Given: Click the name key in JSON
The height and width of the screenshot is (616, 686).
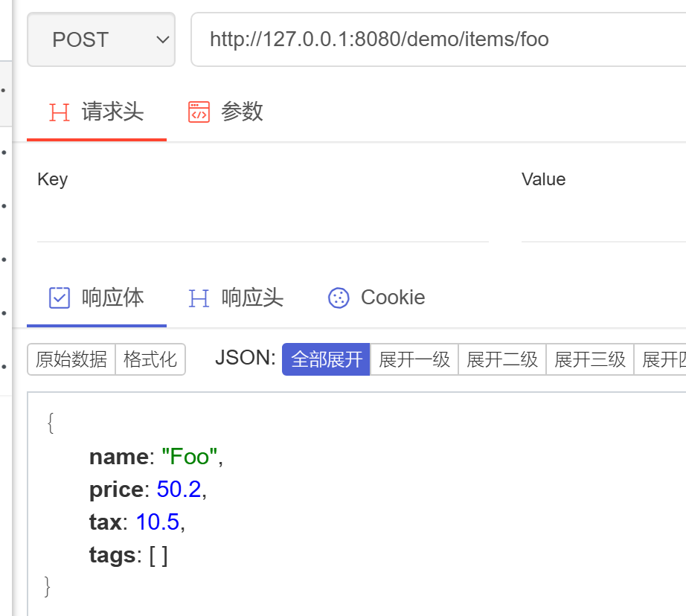Looking at the screenshot, I should (x=119, y=457).
